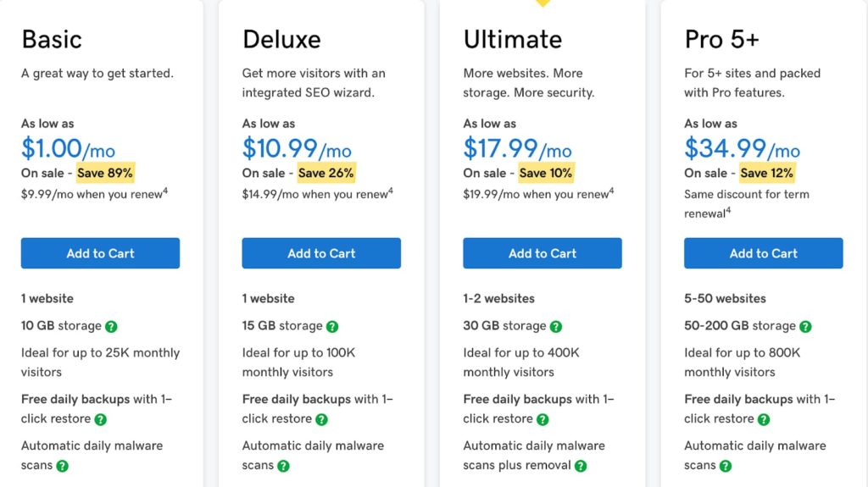Open help icon for Deluxe 1-click restore

[321, 419]
